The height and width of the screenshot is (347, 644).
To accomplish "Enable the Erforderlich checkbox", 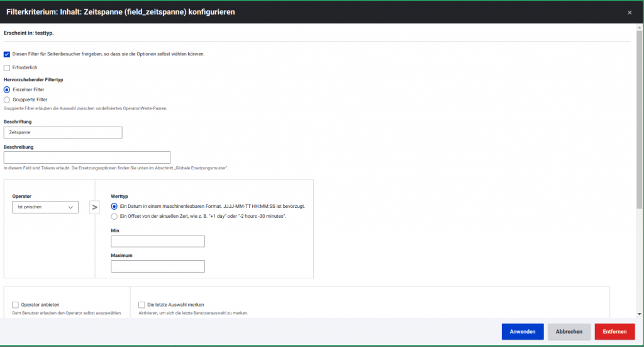I will 7,68.
